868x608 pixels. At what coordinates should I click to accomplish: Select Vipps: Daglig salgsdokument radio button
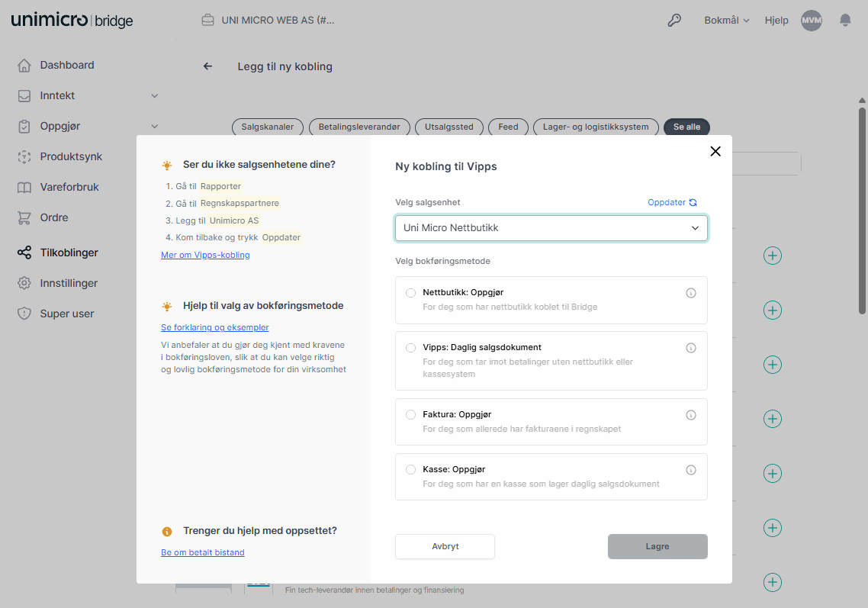[411, 348]
